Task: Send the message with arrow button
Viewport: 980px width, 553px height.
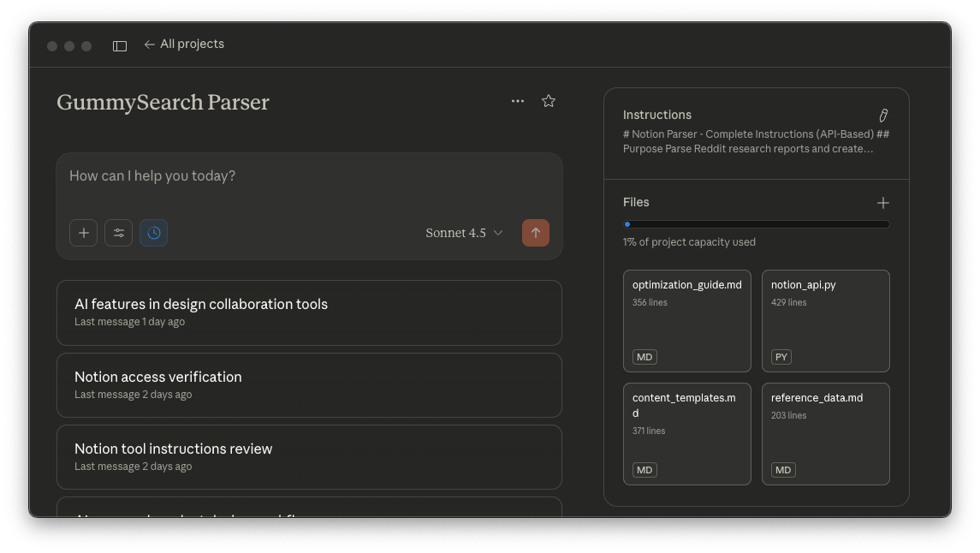Action: 536,233
